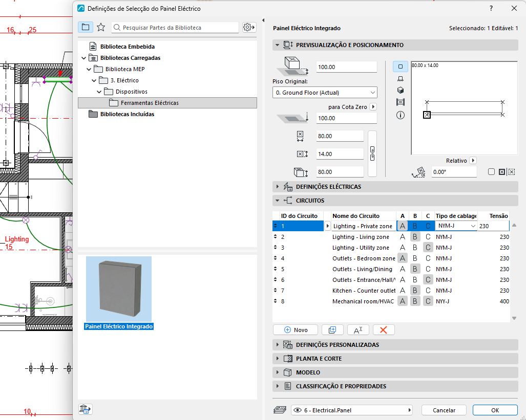The image size is (526, 420).
Task: Open the para Cota Zero arrow menu
Action: click(373, 106)
